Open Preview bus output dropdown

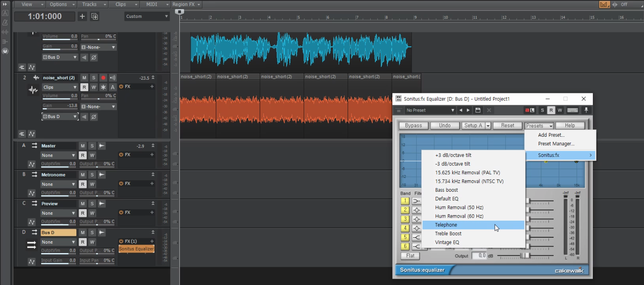(59, 213)
